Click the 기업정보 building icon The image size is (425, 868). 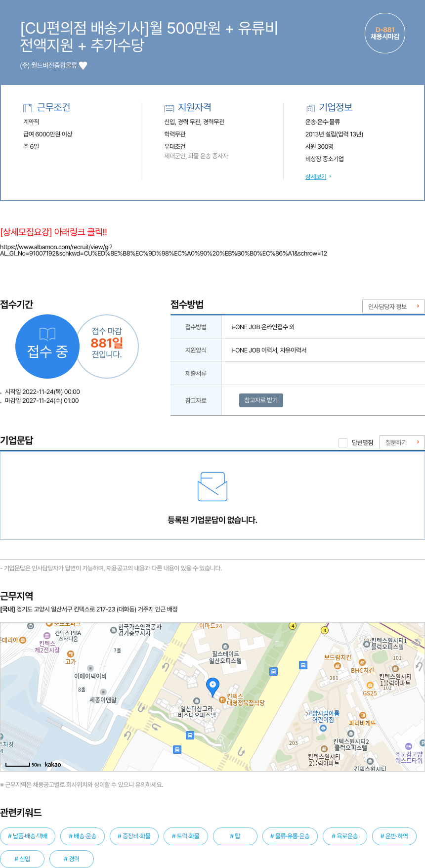310,108
